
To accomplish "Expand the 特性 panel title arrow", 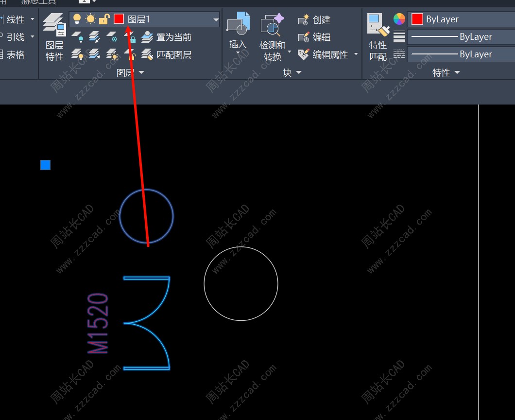I will click(457, 73).
